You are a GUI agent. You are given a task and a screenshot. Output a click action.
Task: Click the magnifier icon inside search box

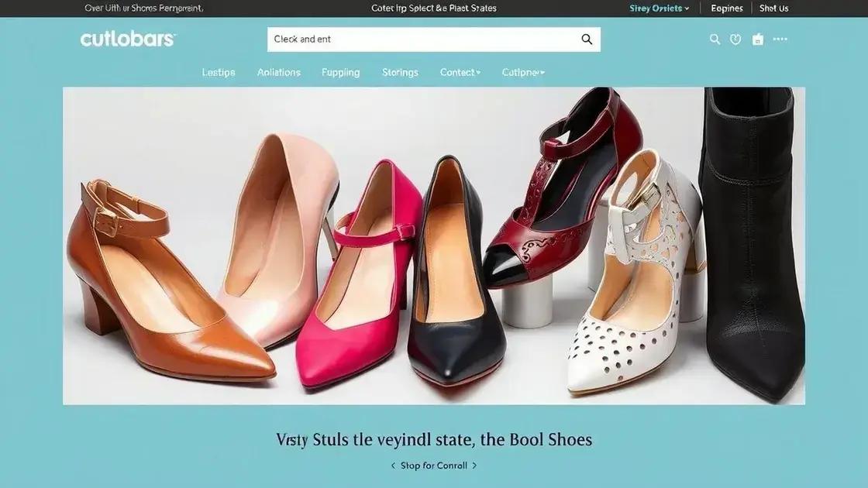587,40
